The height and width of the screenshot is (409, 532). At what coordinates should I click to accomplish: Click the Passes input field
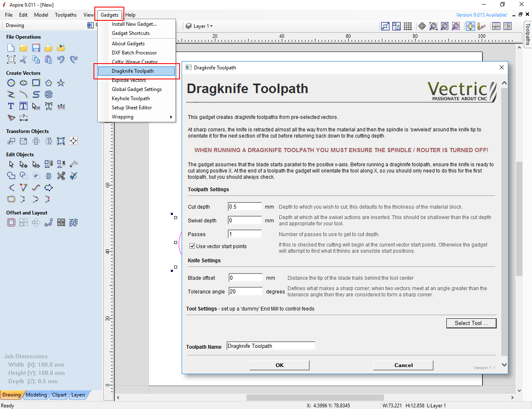coord(245,234)
